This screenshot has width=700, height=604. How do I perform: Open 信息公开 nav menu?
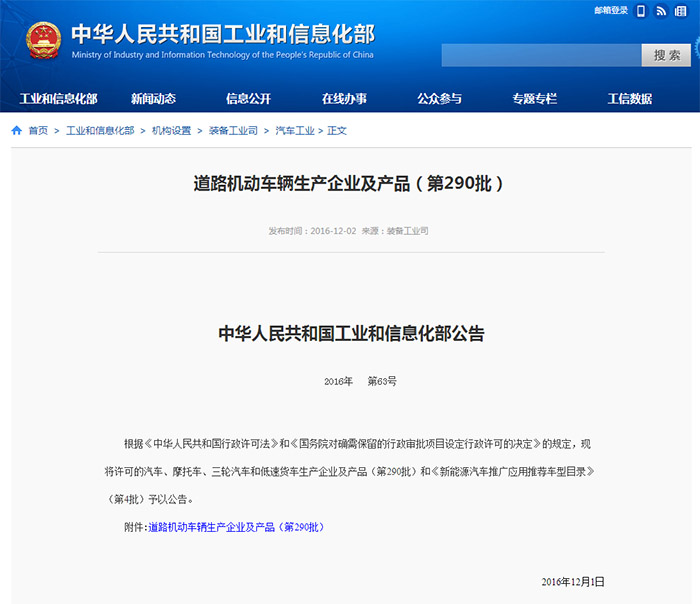(249, 99)
